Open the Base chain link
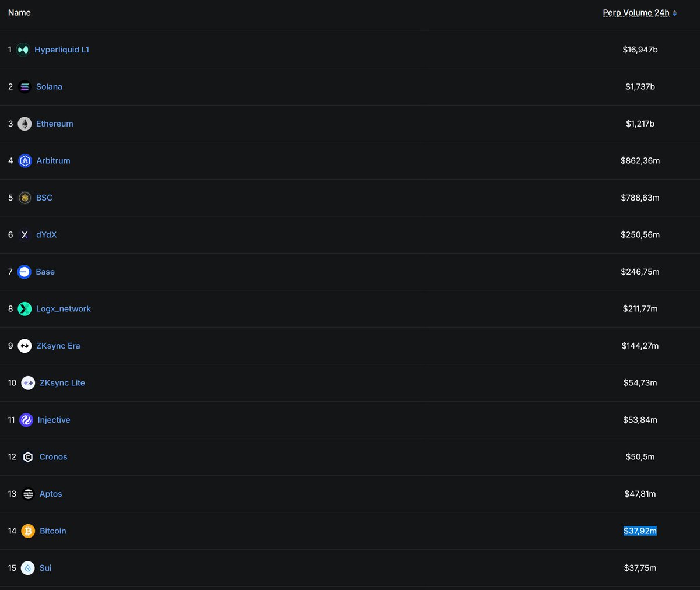Image resolution: width=700 pixels, height=590 pixels. [x=45, y=272]
